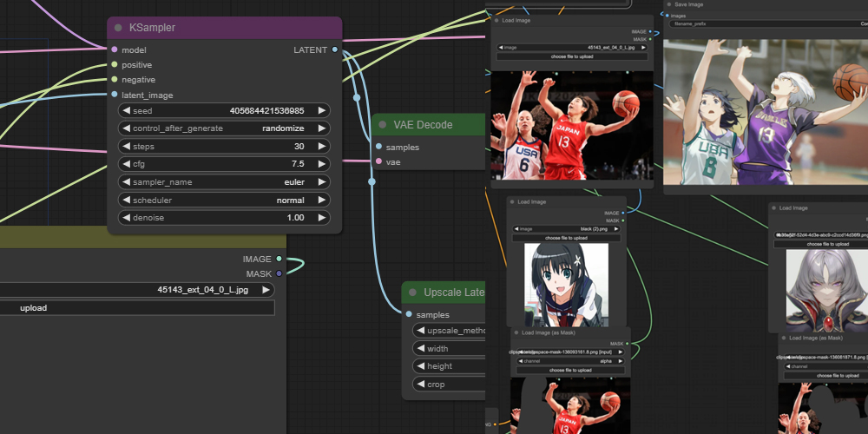The image size is (868, 434).
Task: Open the scheduler normal combo
Action: click(x=224, y=200)
